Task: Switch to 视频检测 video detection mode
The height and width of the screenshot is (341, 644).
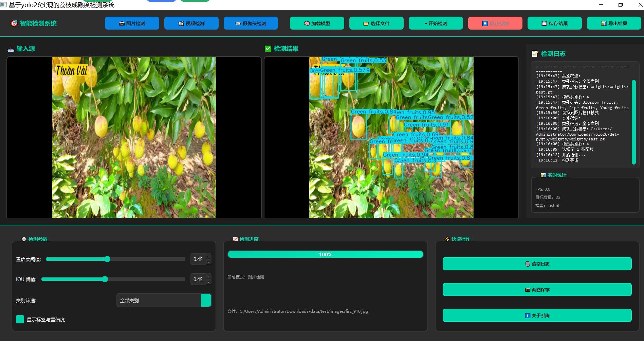Action: (x=191, y=23)
